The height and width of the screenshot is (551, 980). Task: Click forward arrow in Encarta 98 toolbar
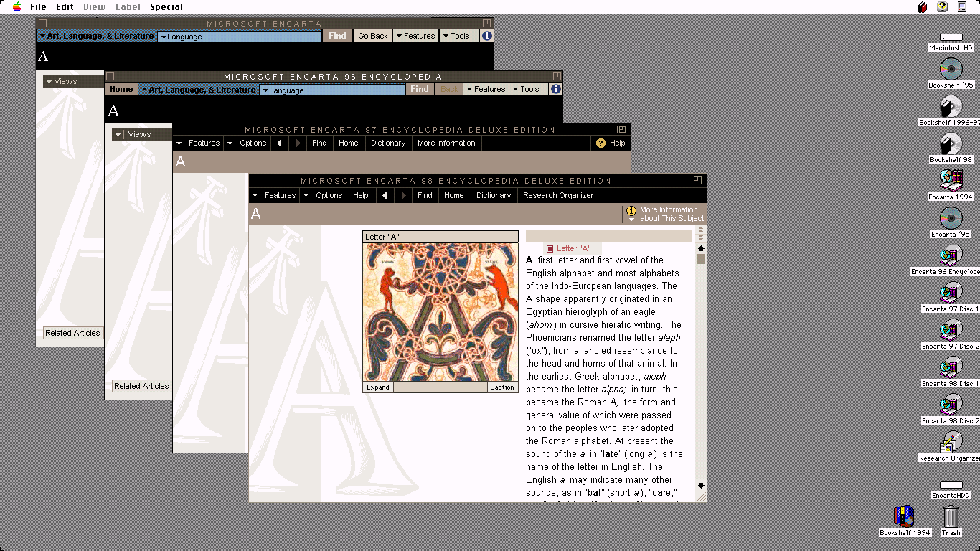pos(403,195)
